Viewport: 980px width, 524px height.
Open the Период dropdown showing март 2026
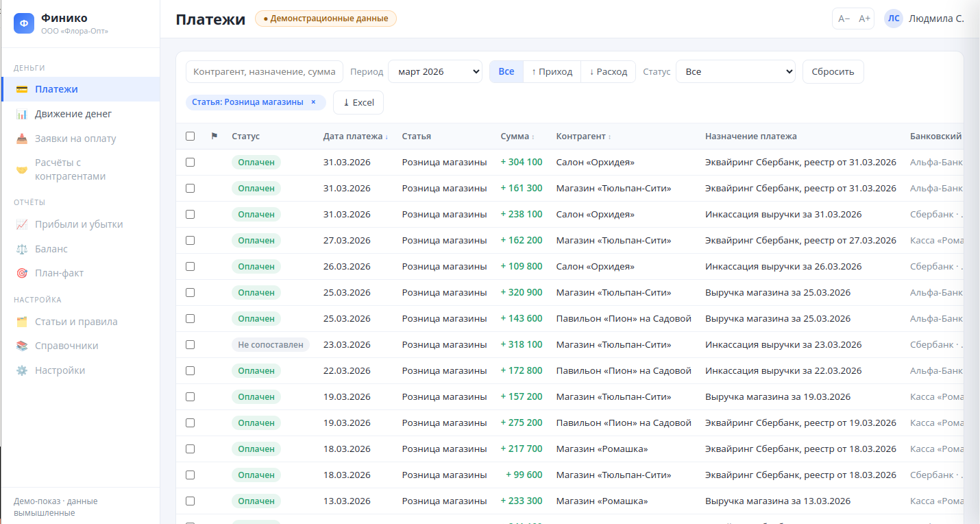tap(435, 71)
